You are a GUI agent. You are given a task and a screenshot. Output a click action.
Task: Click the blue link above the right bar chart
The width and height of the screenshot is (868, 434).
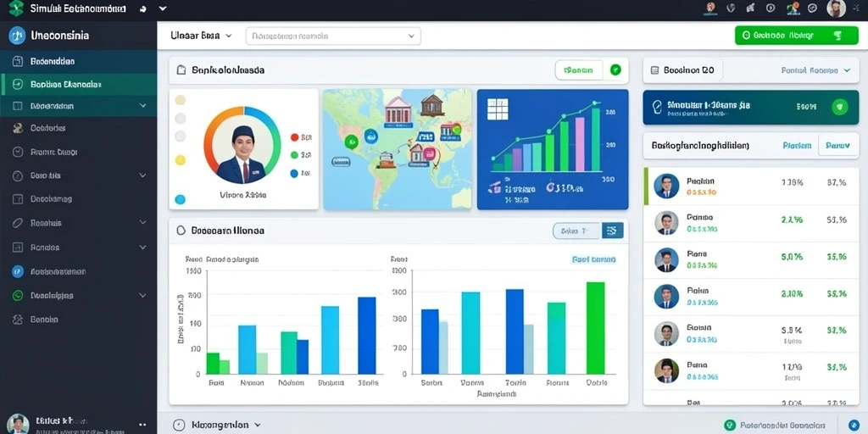click(593, 259)
